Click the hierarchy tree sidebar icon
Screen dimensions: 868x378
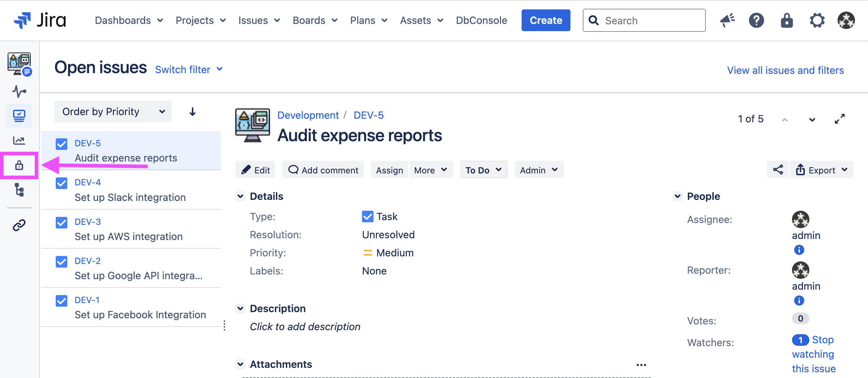[19, 190]
